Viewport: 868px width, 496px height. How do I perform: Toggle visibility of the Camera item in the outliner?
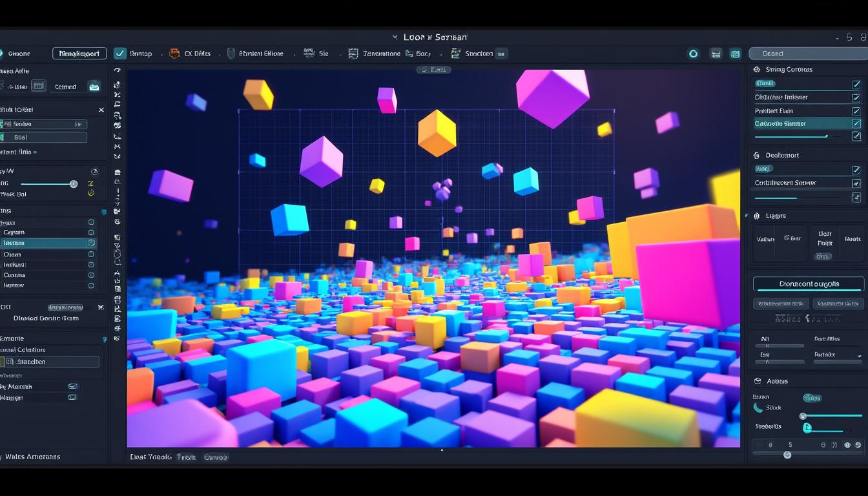[91, 232]
